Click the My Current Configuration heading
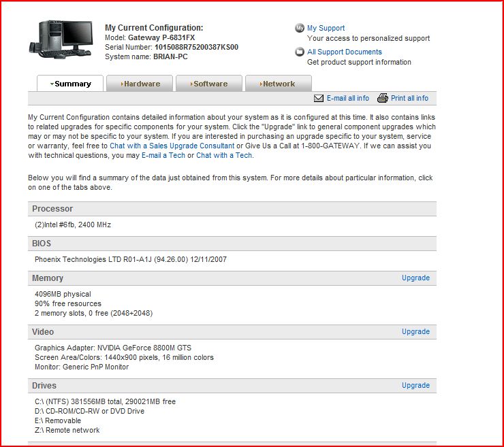Image resolution: width=504 pixels, height=447 pixels. (154, 28)
